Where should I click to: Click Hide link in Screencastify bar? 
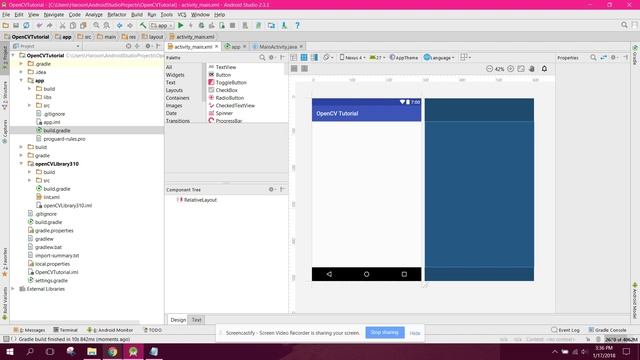tap(415, 333)
